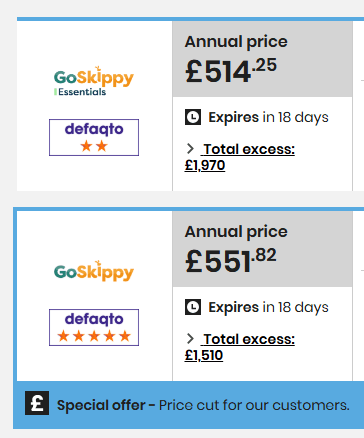Click the two-star defaqto rating badge
The image size is (364, 438).
coord(94,137)
